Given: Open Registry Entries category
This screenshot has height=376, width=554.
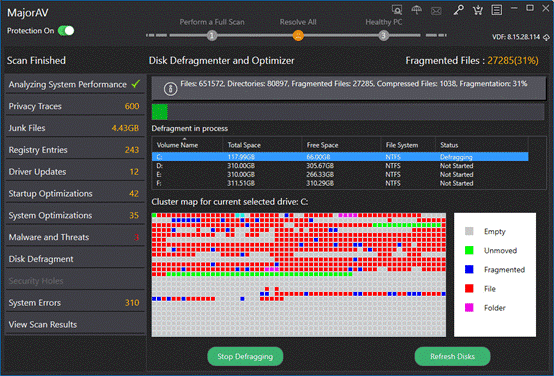Looking at the screenshot, I should 75,150.
